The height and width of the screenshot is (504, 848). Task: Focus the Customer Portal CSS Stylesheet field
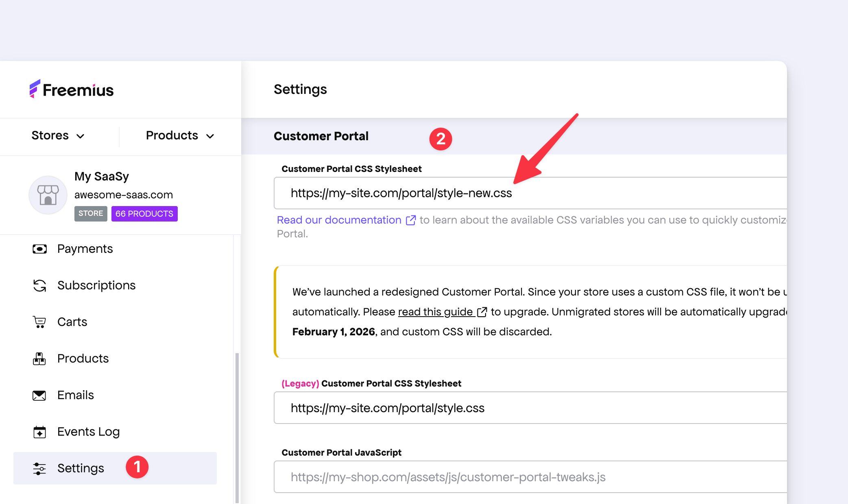pyautogui.click(x=529, y=193)
